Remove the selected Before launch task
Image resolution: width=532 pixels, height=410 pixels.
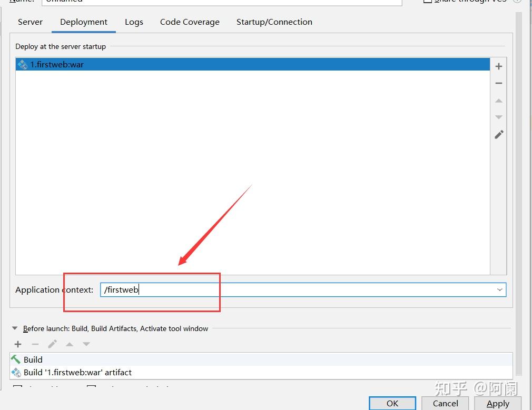35,344
